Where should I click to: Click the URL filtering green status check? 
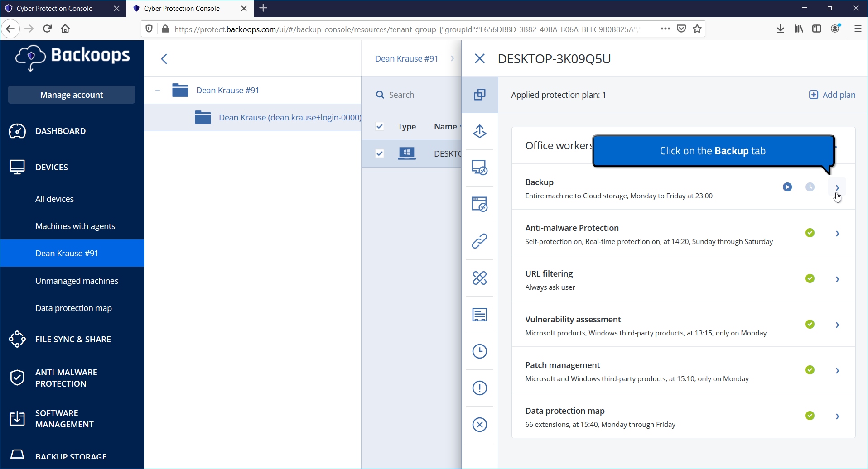pyautogui.click(x=810, y=278)
